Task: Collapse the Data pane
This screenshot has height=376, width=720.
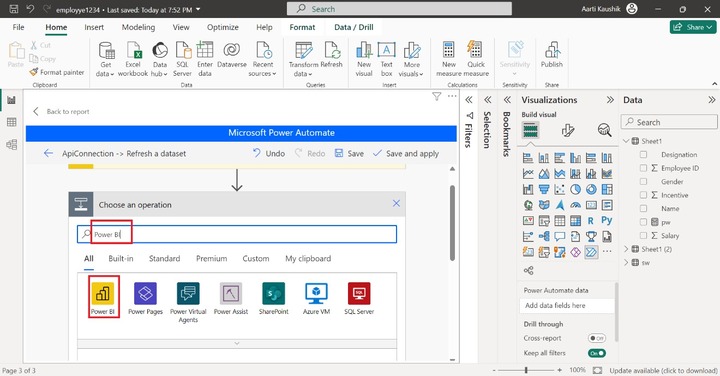Action: [x=711, y=100]
